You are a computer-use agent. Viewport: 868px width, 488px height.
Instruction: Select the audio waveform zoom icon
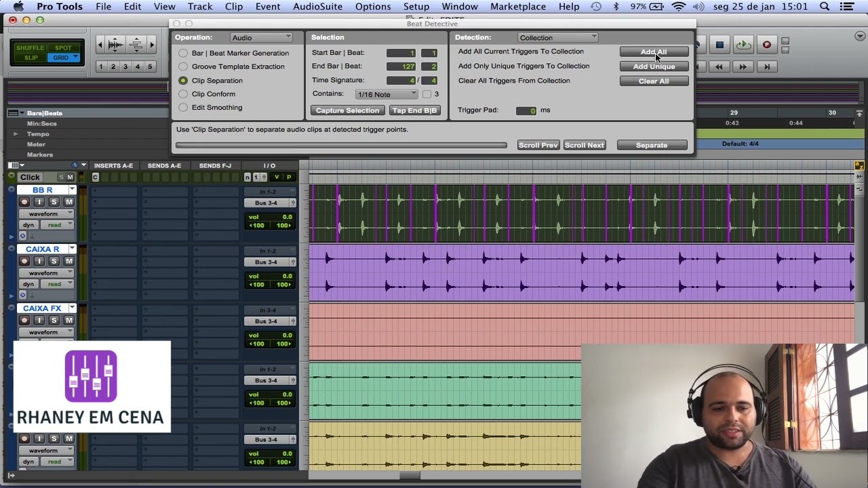(x=116, y=45)
